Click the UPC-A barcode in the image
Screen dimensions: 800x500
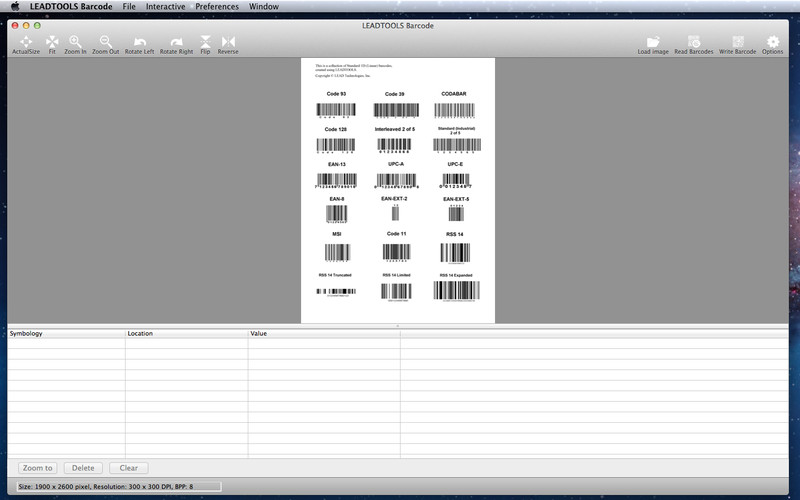click(x=396, y=181)
